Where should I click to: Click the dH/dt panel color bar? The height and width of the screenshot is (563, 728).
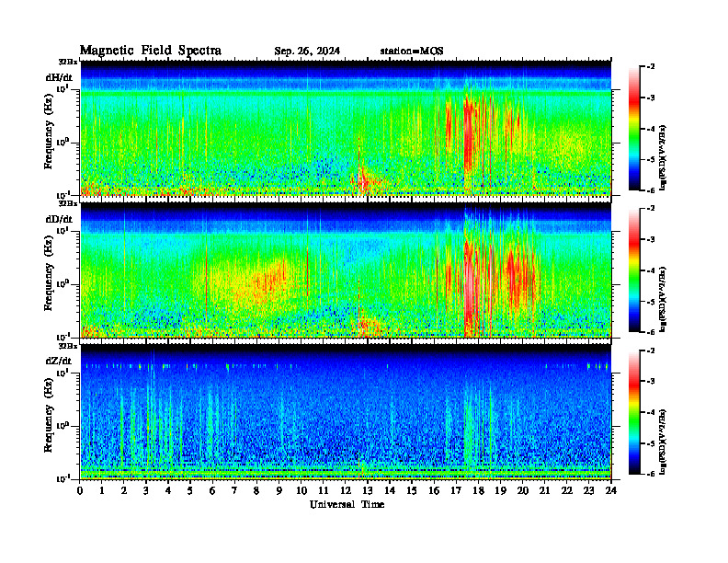click(634, 129)
